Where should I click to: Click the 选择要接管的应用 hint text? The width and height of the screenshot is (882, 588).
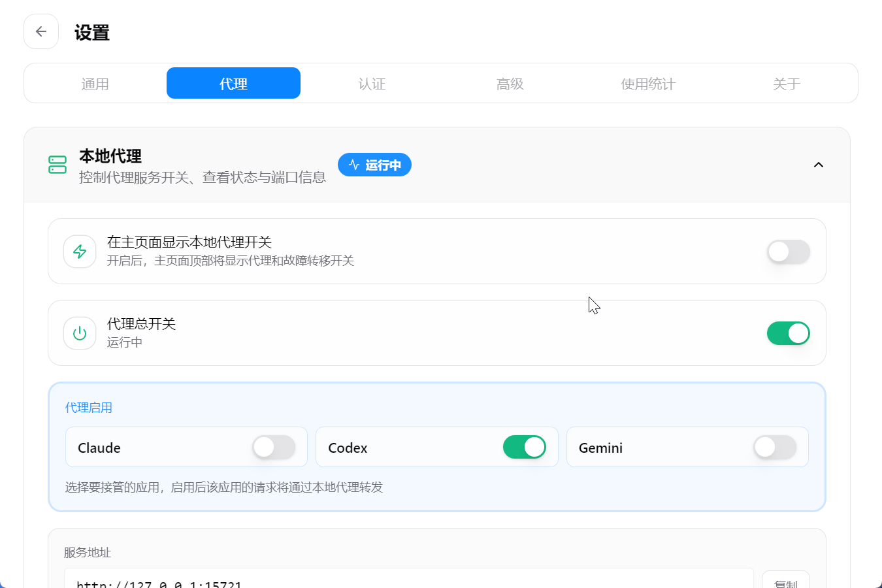coord(224,487)
